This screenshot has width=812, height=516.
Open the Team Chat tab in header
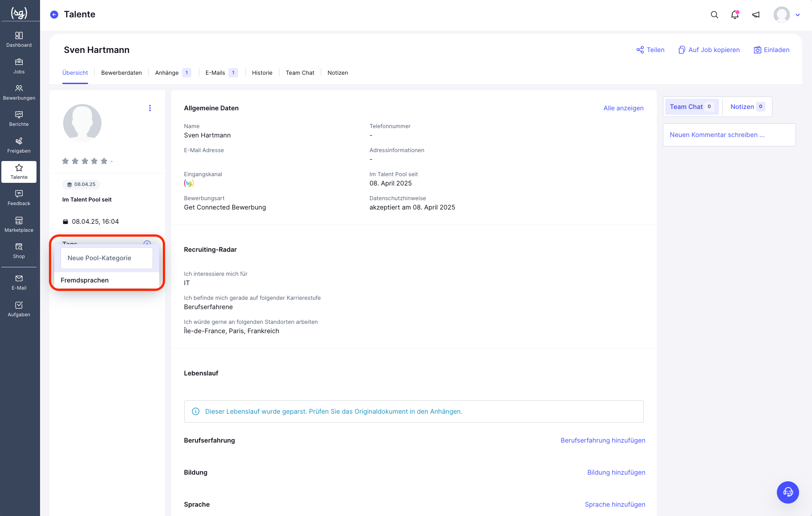point(300,73)
